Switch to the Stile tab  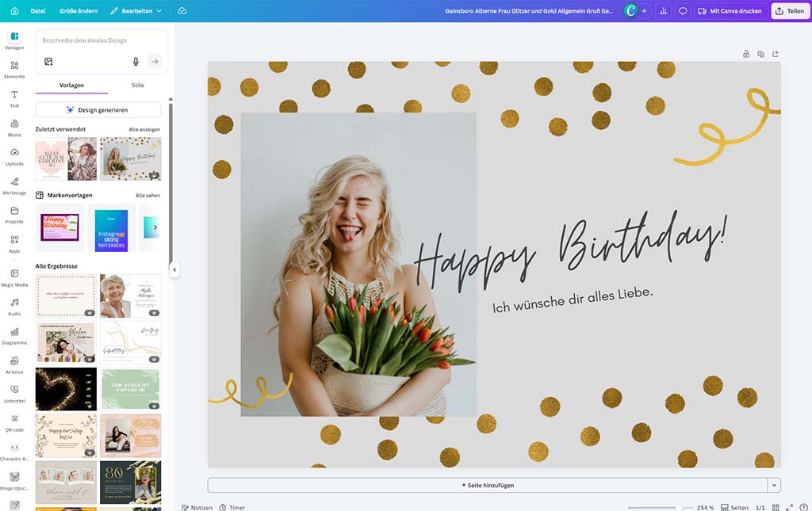(138, 86)
